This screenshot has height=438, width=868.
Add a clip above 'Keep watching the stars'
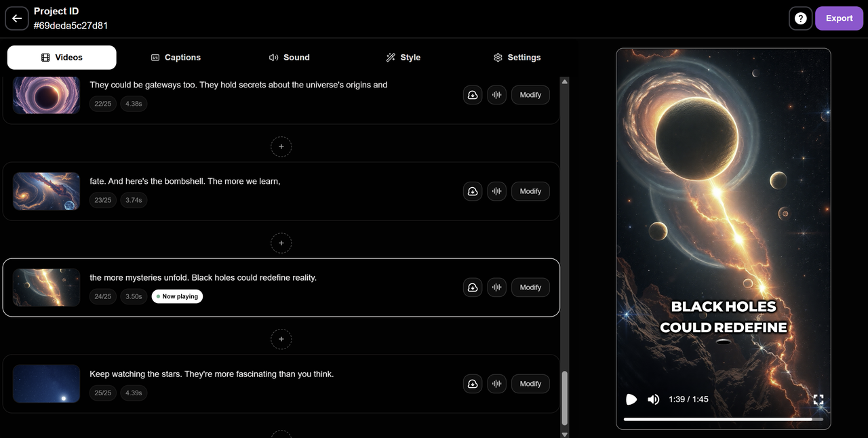(281, 339)
